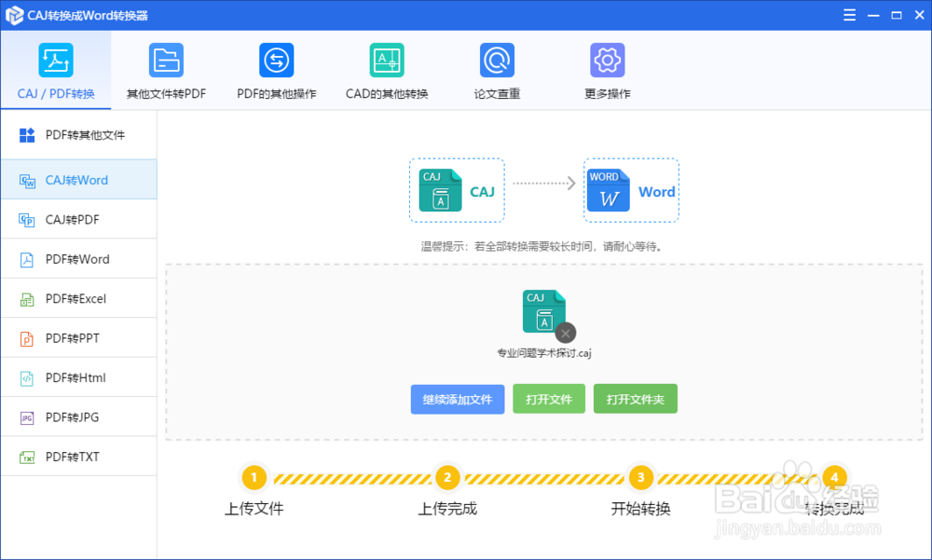Select PDF转其他文件 in the sidebar
Screen dimensions: 932x560
[78, 134]
